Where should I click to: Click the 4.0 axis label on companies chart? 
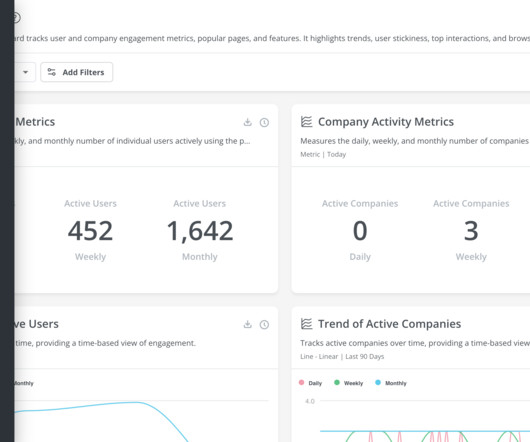coord(310,401)
